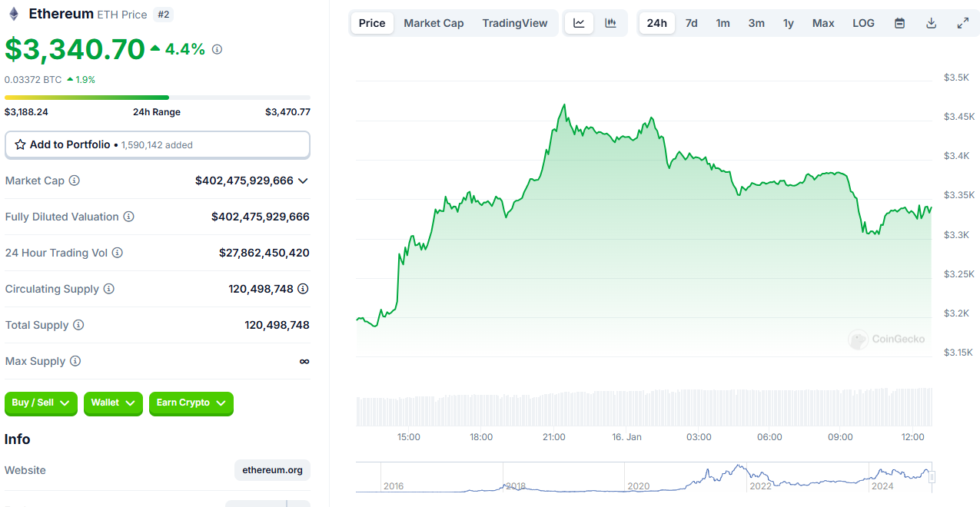Expand chart to fullscreen
Image resolution: width=980 pixels, height=507 pixels.
coord(962,23)
